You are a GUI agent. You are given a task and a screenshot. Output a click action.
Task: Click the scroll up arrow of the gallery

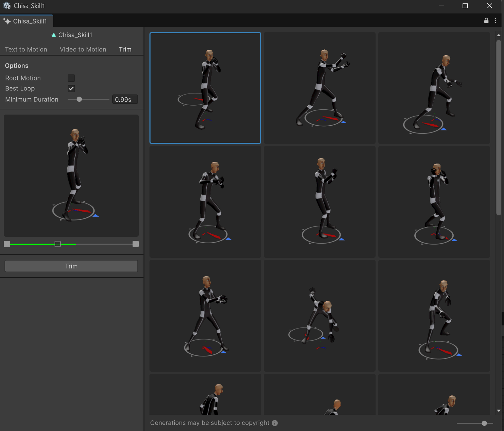coord(498,35)
